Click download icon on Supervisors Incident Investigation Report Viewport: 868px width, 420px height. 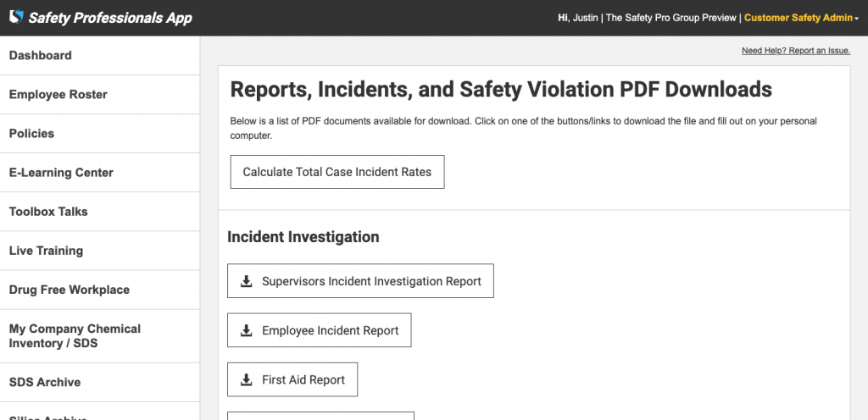click(247, 281)
